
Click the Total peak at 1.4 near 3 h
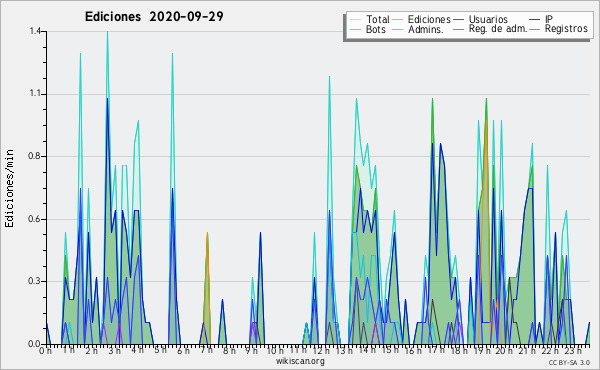(107, 32)
